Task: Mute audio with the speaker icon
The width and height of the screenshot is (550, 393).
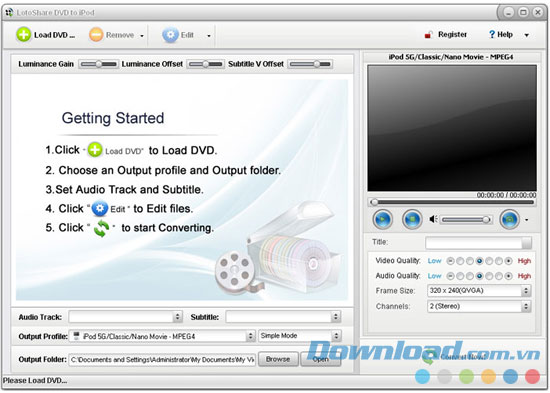Action: [434, 219]
